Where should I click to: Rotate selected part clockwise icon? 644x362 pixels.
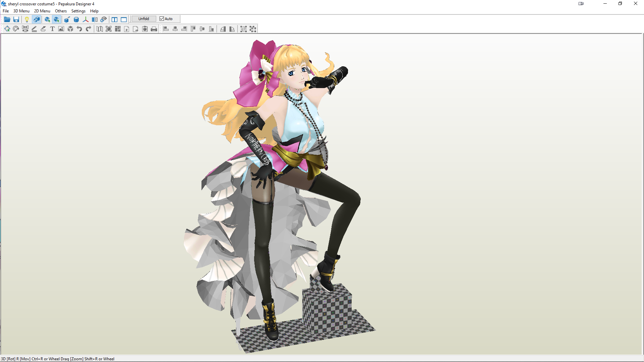[232, 29]
